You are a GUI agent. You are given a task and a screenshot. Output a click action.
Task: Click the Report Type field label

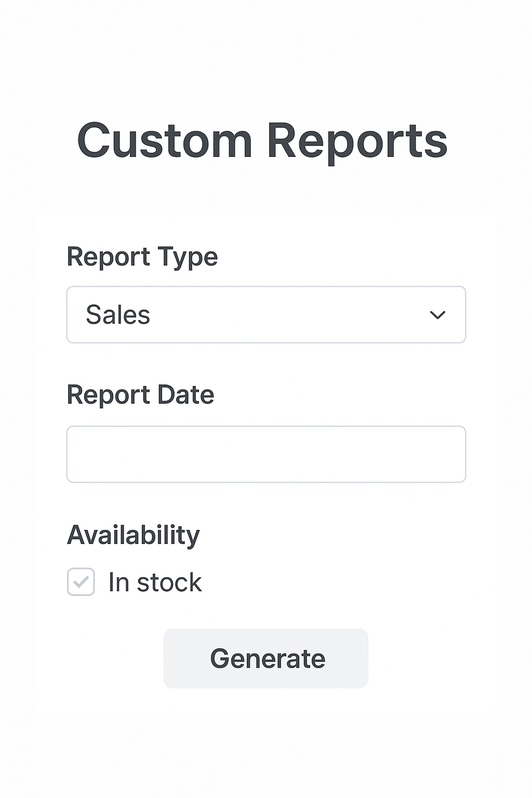click(x=142, y=257)
